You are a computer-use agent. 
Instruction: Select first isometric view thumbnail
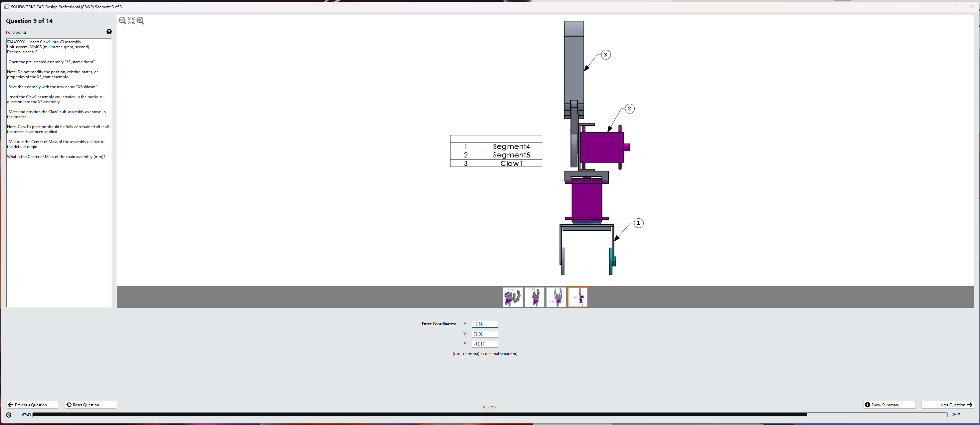point(512,297)
